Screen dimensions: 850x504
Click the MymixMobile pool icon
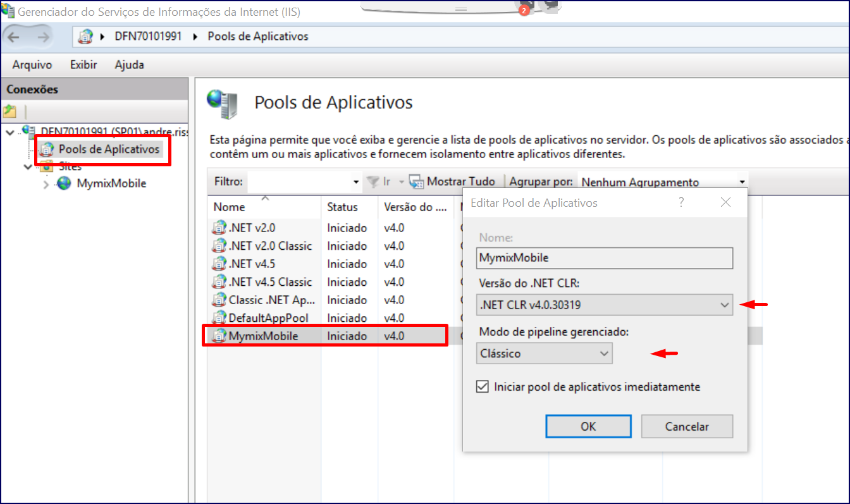click(x=219, y=336)
